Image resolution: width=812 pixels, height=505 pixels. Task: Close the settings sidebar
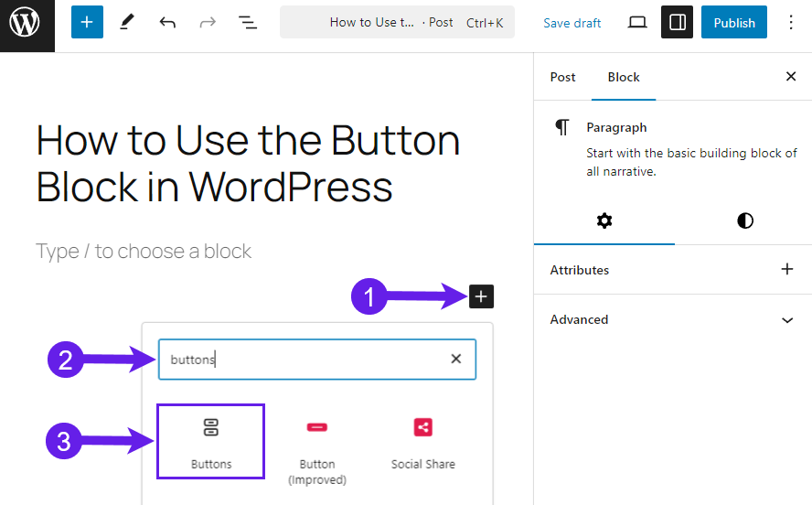(791, 77)
